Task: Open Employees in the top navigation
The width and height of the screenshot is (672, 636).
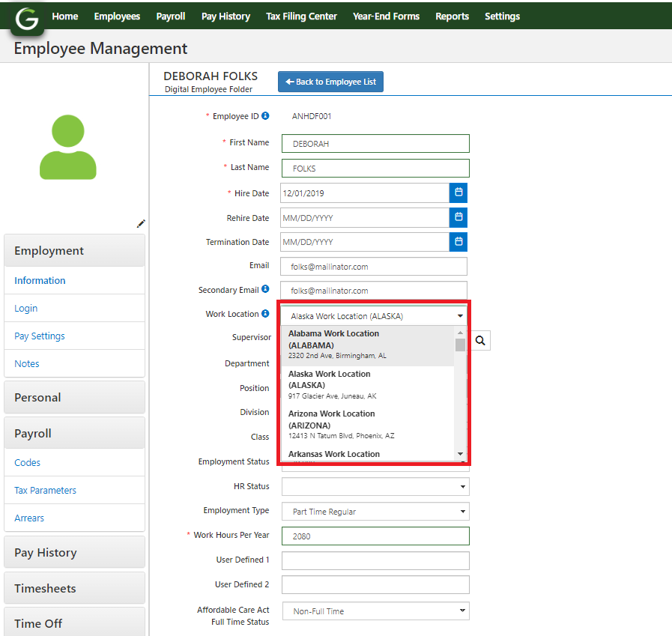Action: pyautogui.click(x=117, y=16)
